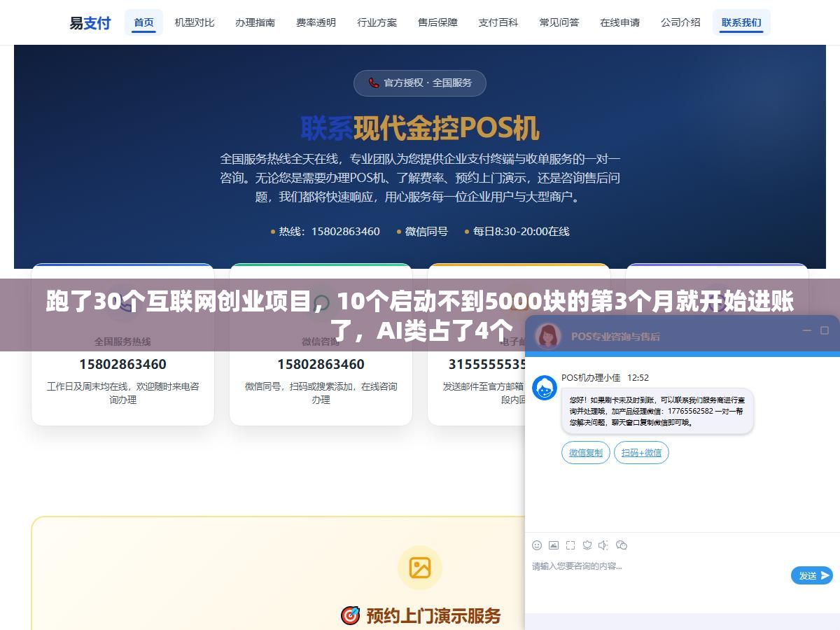Image resolution: width=840 pixels, height=630 pixels.
Task: Click the 扫码+微信 button
Action: (x=641, y=453)
